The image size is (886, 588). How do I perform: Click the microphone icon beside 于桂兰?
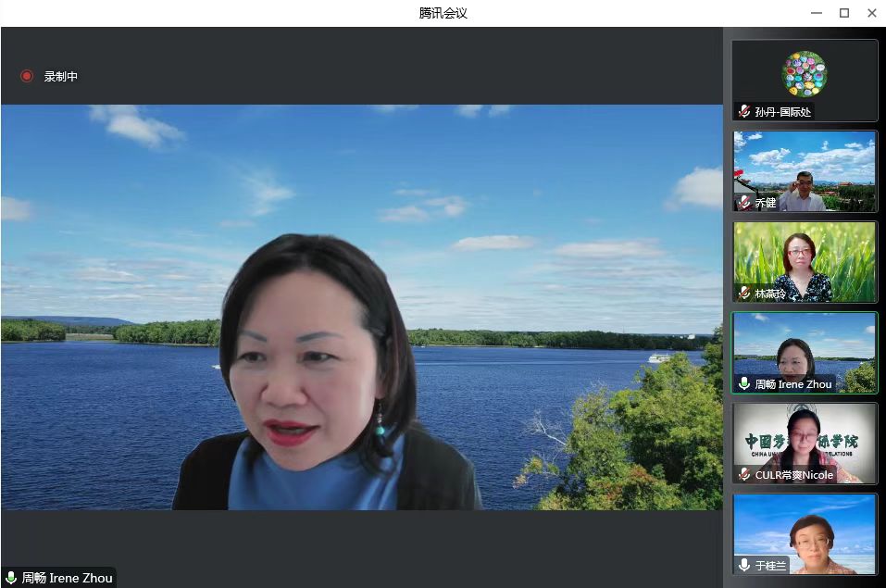(744, 565)
